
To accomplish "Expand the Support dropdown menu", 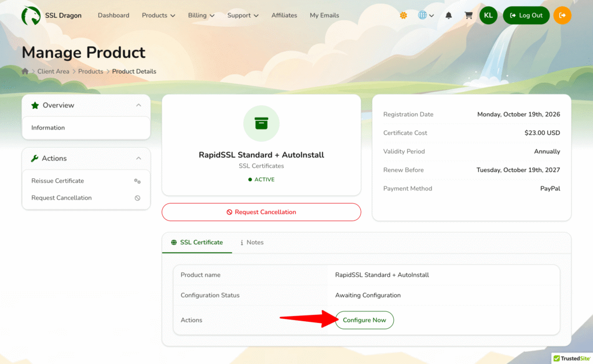I will click(243, 16).
